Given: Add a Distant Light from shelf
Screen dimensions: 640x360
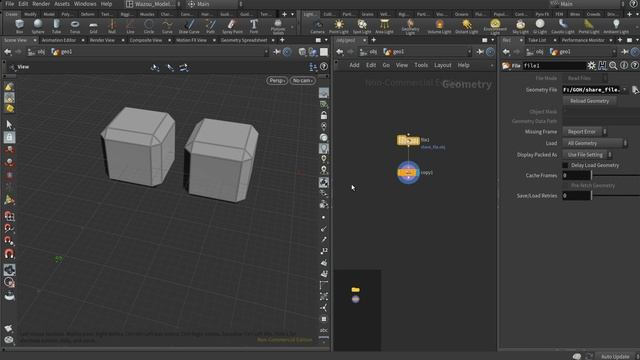Looking at the screenshot, I should [x=467, y=26].
